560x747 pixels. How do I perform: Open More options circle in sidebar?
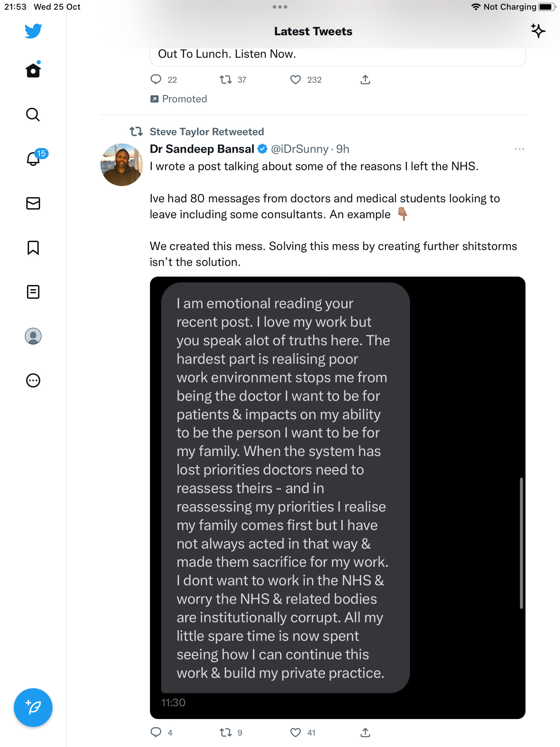point(33,380)
